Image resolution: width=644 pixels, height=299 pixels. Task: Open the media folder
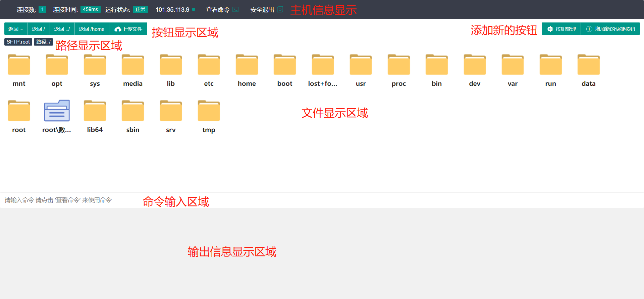pyautogui.click(x=133, y=65)
